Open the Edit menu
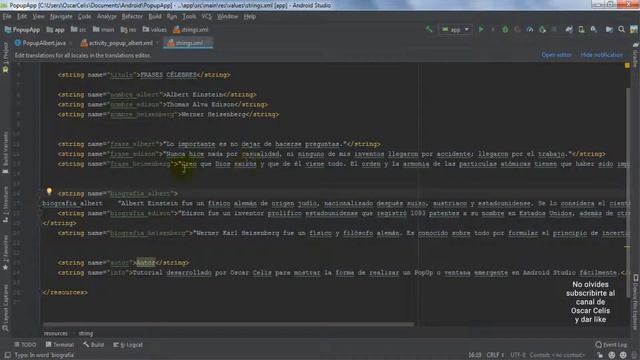Screen dimensions: 640x360 point(22,17)
